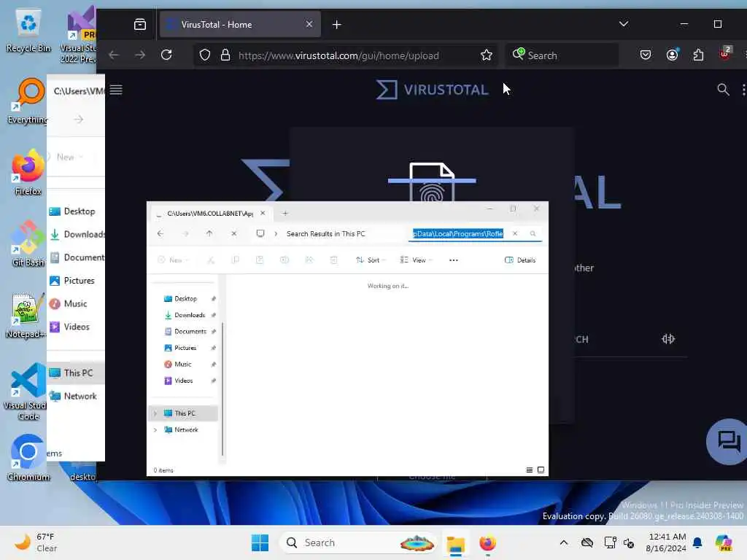Switch to details list view icon in status bar
The height and width of the screenshot is (560, 747).
[x=530, y=470]
